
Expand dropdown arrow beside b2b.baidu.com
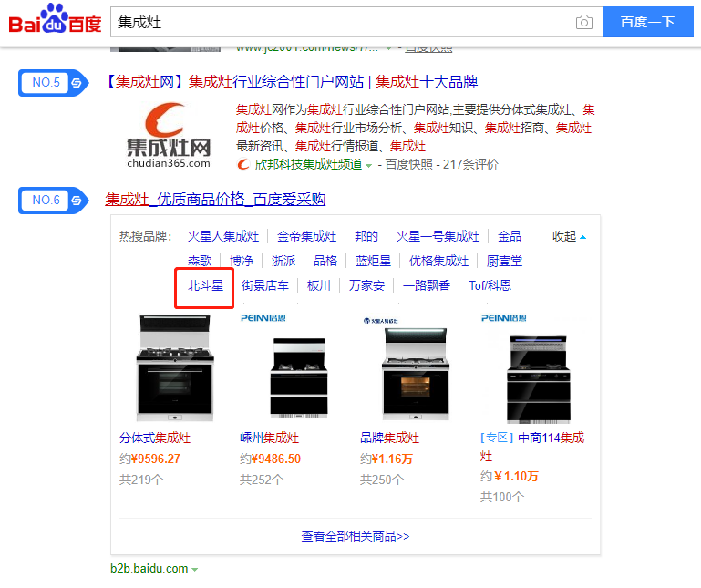pyautogui.click(x=195, y=570)
